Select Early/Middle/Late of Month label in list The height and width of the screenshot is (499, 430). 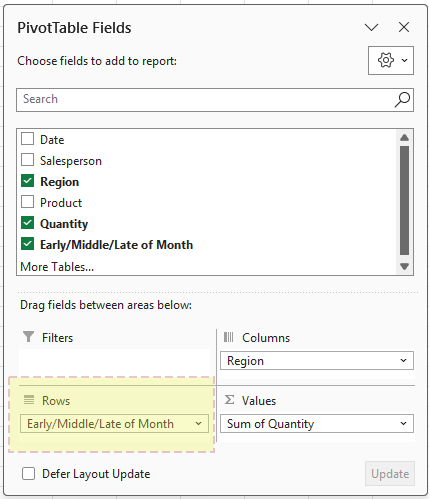tap(116, 245)
